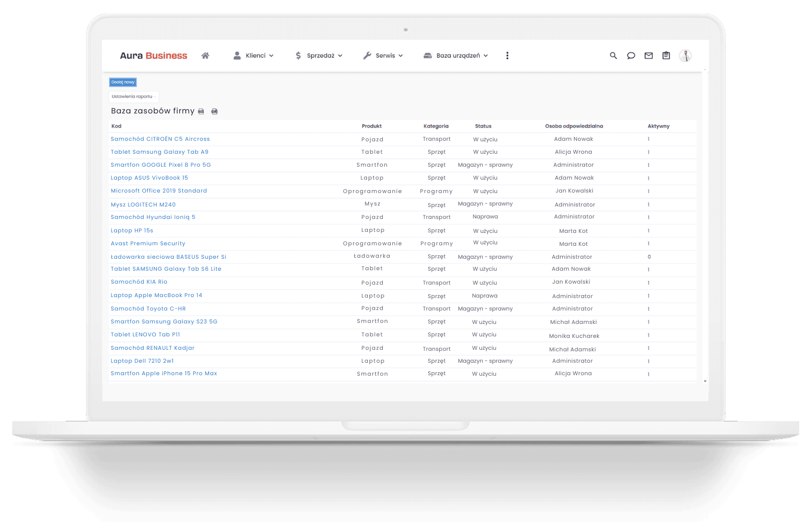812x522 pixels.
Task: Open the Laptop Apple MacBook Pro 14 link
Action: [x=156, y=296]
